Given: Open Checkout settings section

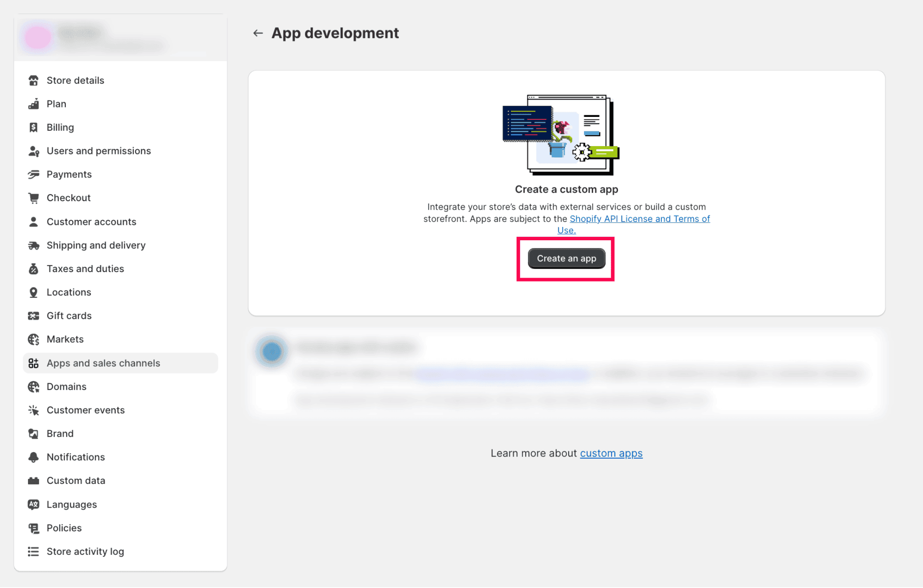Looking at the screenshot, I should click(x=68, y=198).
